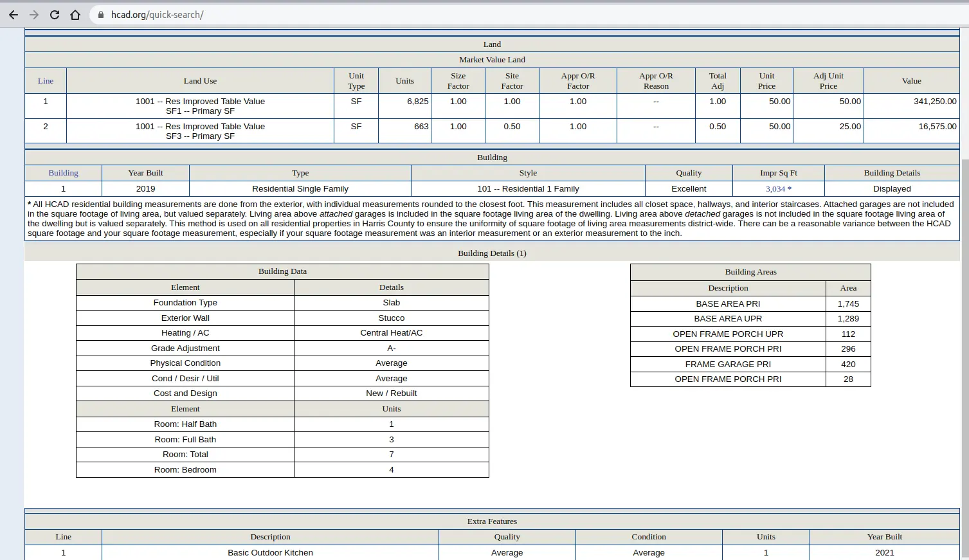
Task: Reload the page with the refresh icon
Action: click(x=55, y=15)
